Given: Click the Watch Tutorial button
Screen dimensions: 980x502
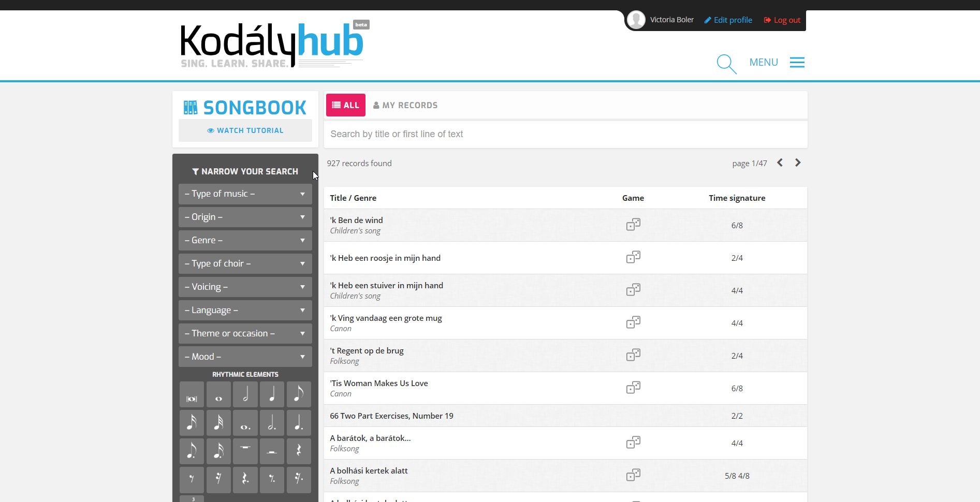Looking at the screenshot, I should point(245,131).
